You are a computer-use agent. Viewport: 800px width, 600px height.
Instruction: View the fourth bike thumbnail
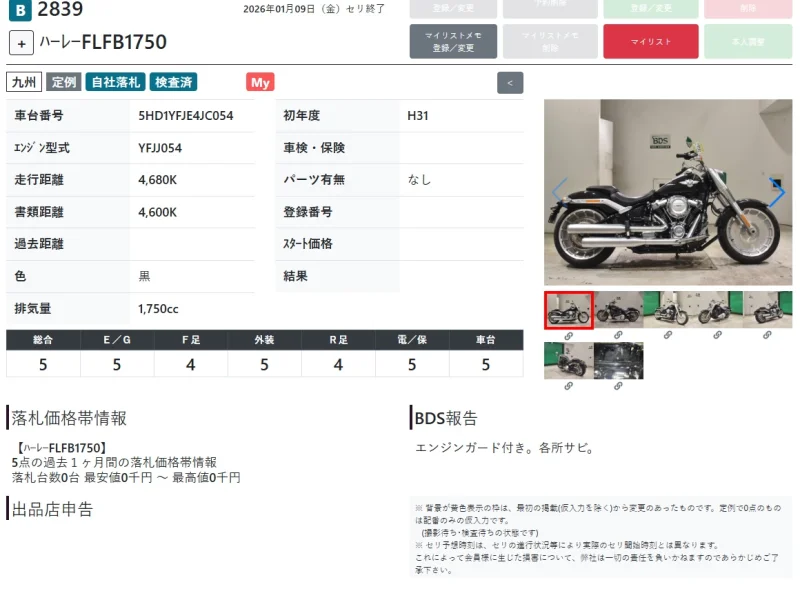coord(718,310)
